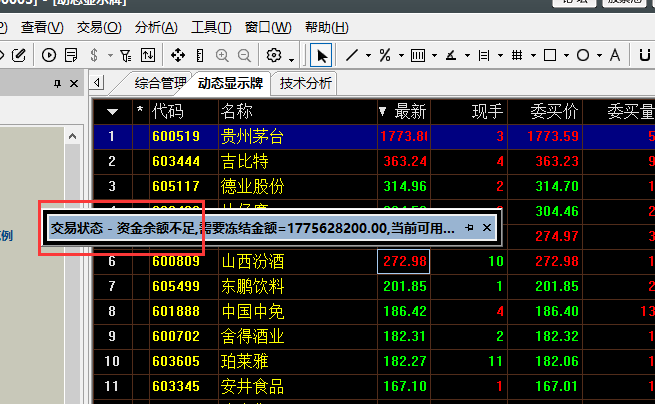This screenshot has width=655, height=404.
Task: Open the 工具(T) menu
Action: tap(211, 28)
